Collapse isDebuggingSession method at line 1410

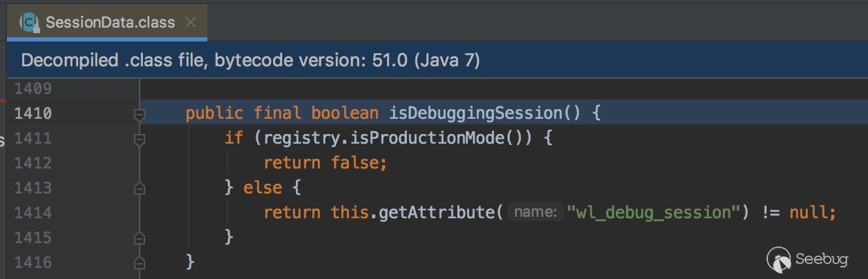(139, 114)
